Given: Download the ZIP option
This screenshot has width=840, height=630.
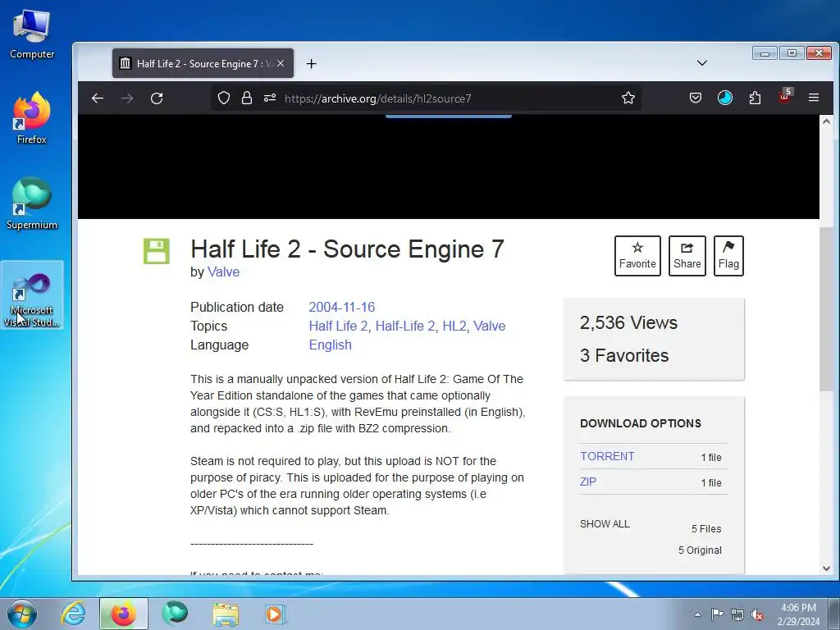Looking at the screenshot, I should coord(587,482).
